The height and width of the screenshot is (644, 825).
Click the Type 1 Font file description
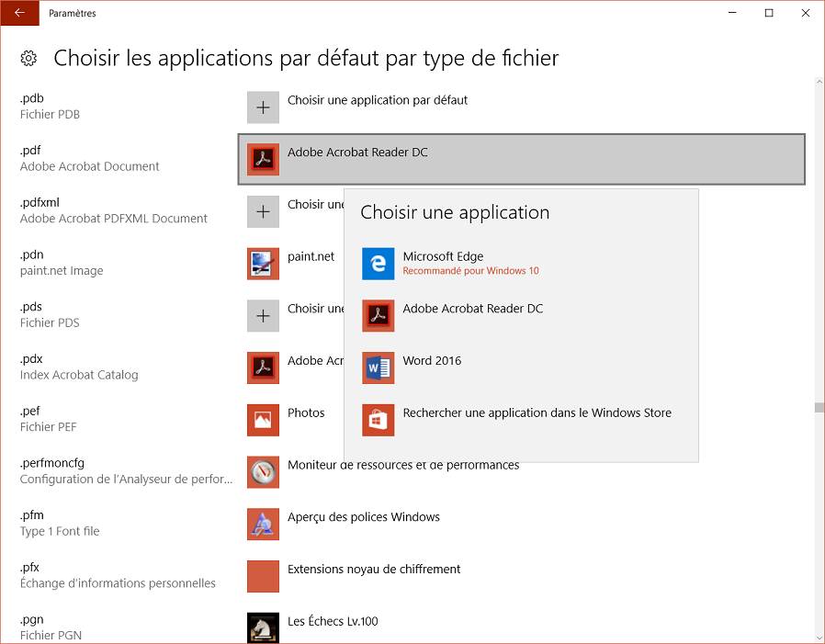(60, 531)
